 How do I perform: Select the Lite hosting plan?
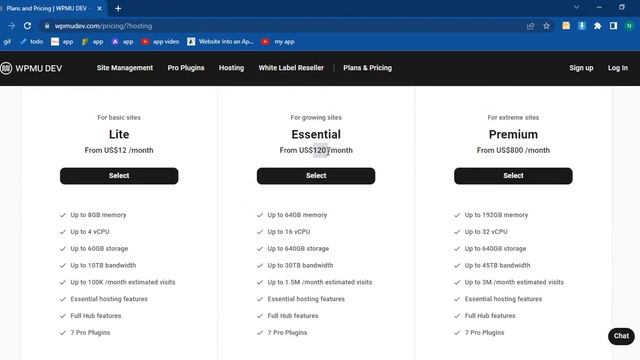pos(119,176)
